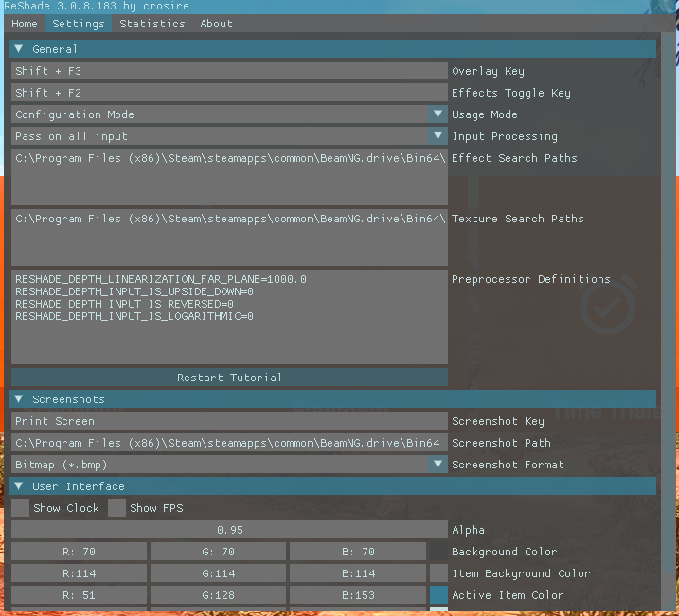Click Active Item Color B:153 field

coord(358,595)
